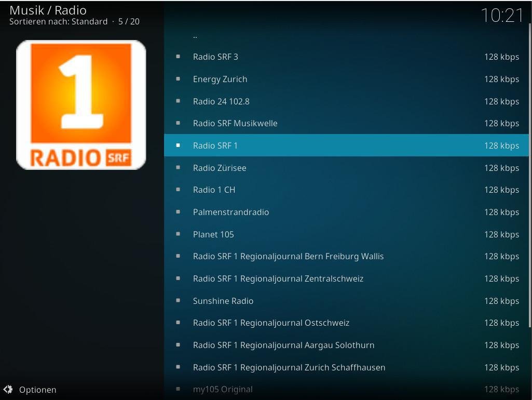Click the vertical list scrollbar
The width and height of the screenshot is (532, 400).
(x=530, y=175)
